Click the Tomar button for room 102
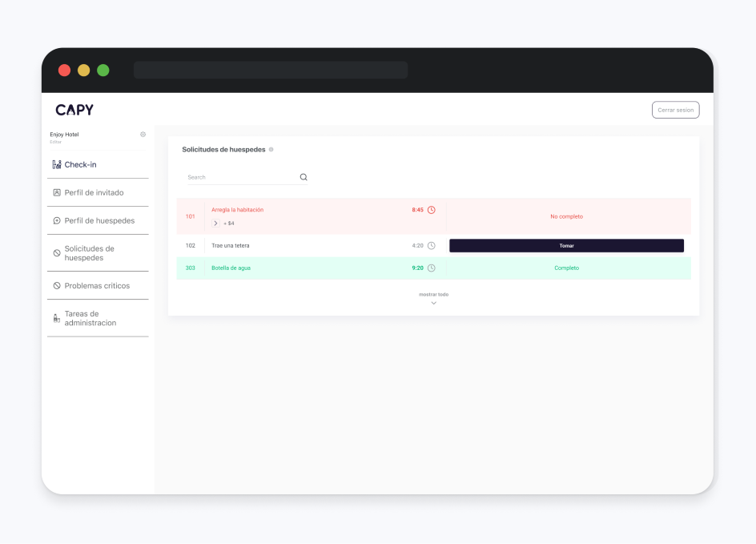 coord(566,245)
